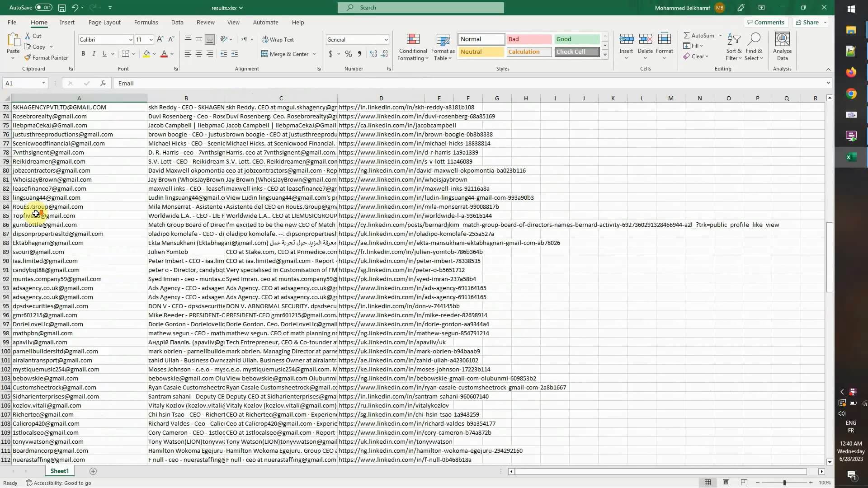This screenshot has height=488, width=868.
Task: Open the Name Box dropdown arrow
Action: coord(43,83)
